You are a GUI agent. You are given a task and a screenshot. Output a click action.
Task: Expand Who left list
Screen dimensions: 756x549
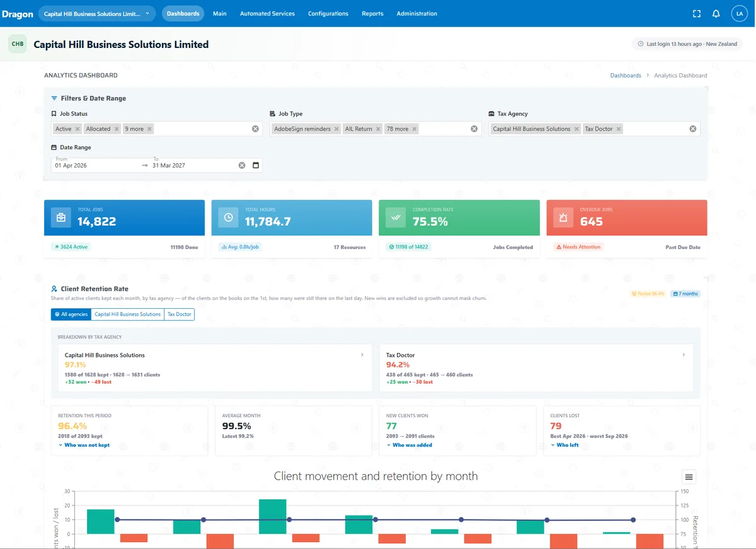tap(564, 445)
